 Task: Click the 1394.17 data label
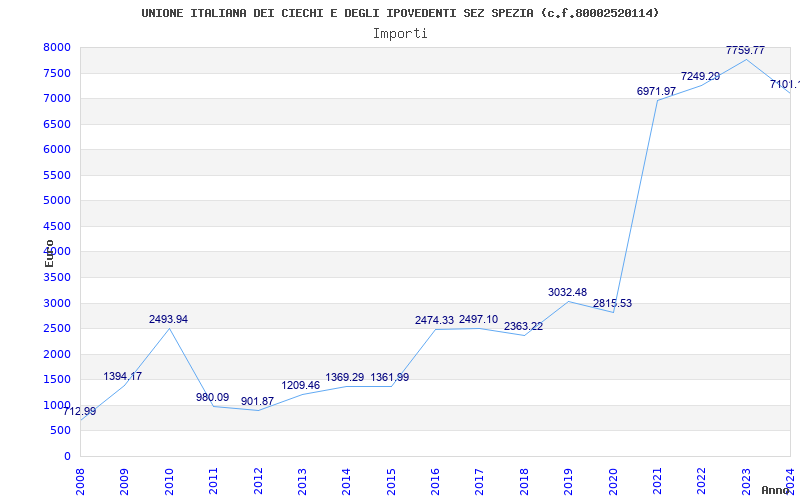click(122, 377)
